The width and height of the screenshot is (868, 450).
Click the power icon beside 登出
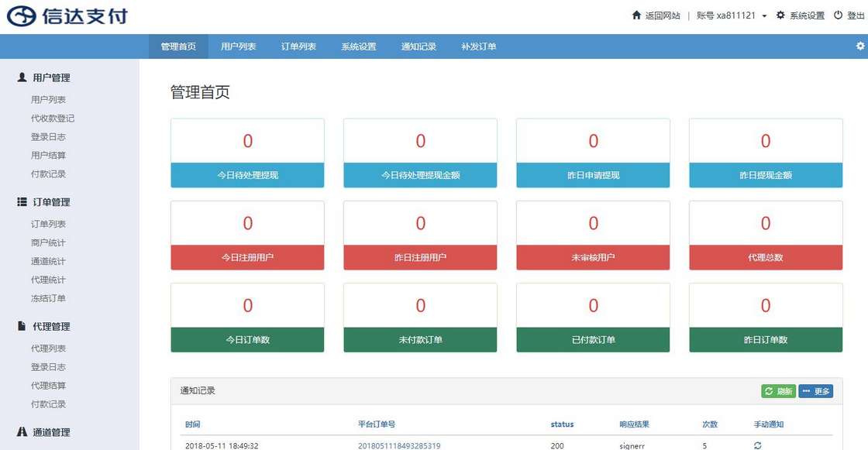pos(838,15)
